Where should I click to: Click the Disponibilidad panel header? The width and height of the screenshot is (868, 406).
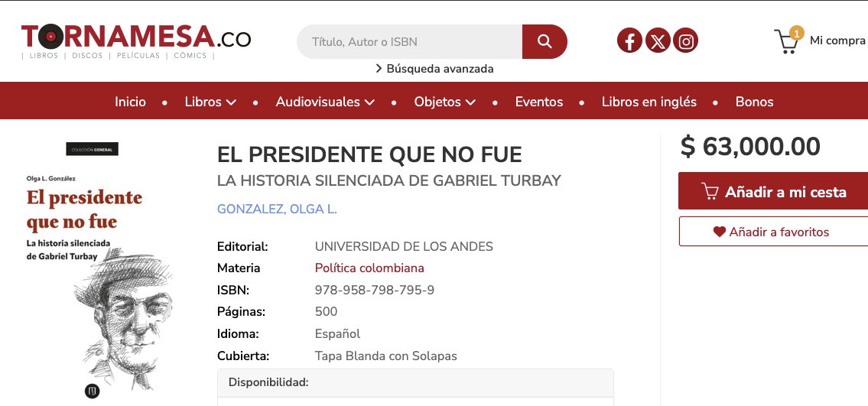[415, 383]
